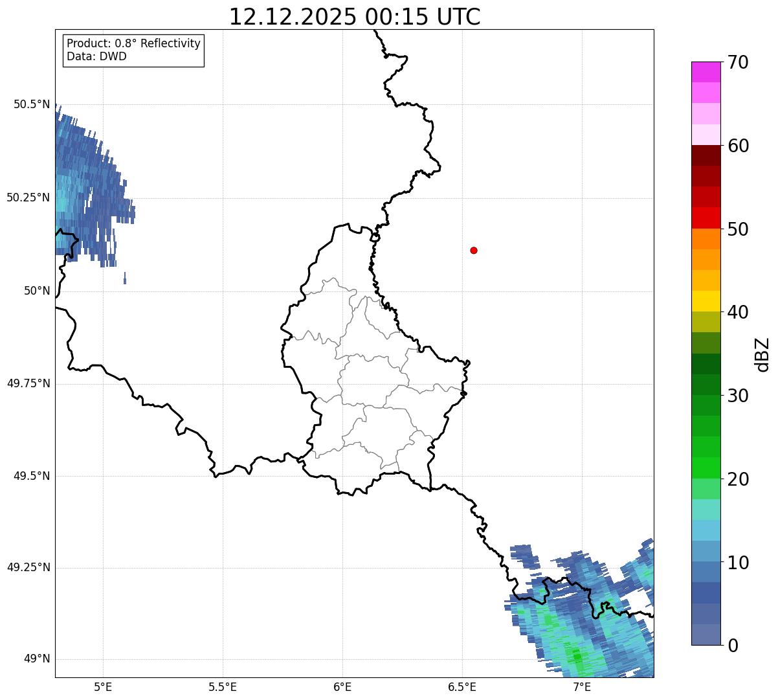Click the 5°E longitude label
Screen dimensions: 778x700
[x=103, y=686]
